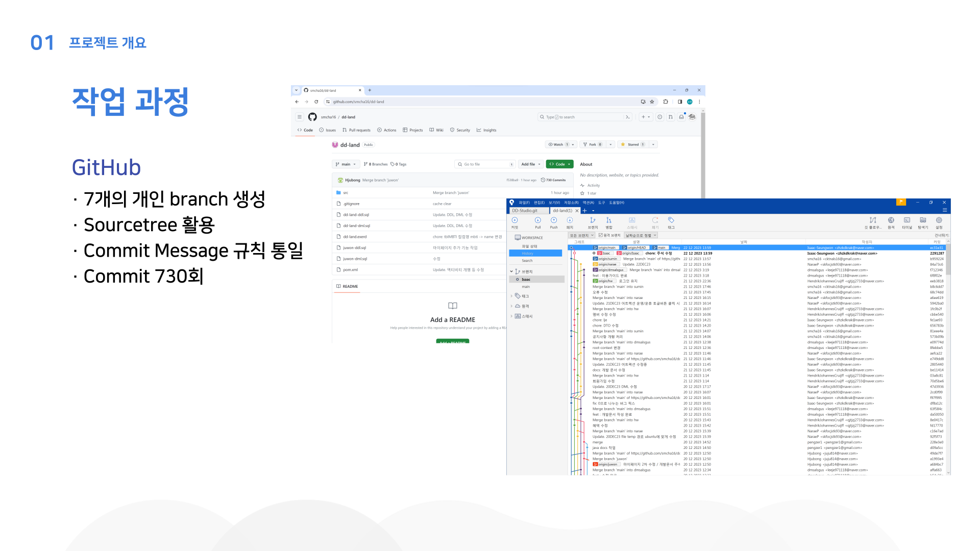Open the Chrome three-dot menu

pyautogui.click(x=699, y=102)
